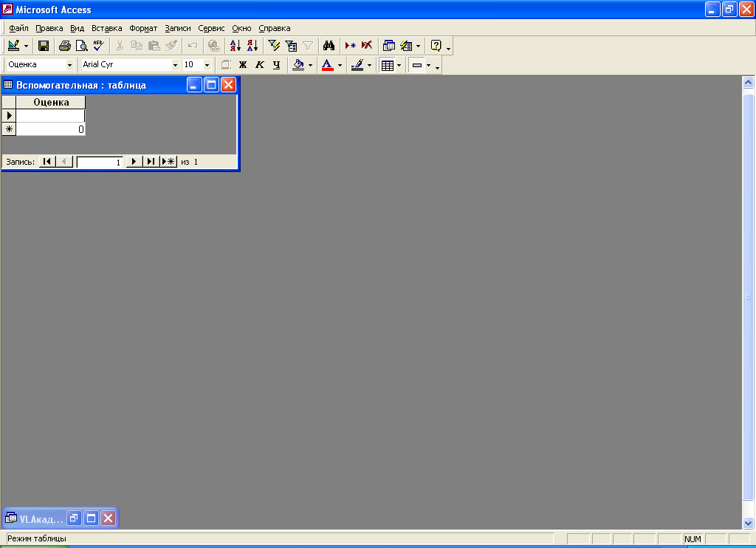Click the Apply Filter funnel icon
This screenshot has width=756, height=548.
click(308, 46)
